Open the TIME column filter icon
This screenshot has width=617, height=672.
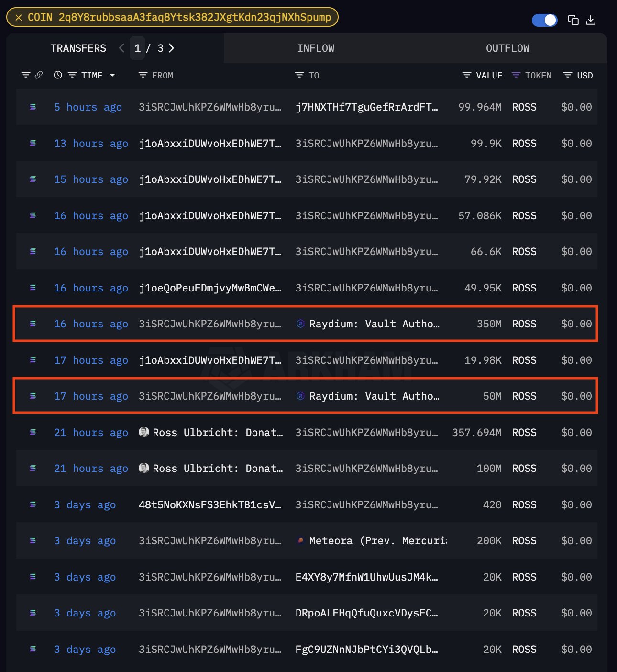tap(72, 75)
